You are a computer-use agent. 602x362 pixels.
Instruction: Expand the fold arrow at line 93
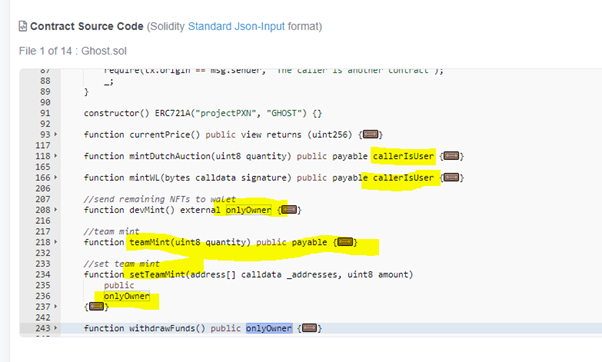coord(56,134)
